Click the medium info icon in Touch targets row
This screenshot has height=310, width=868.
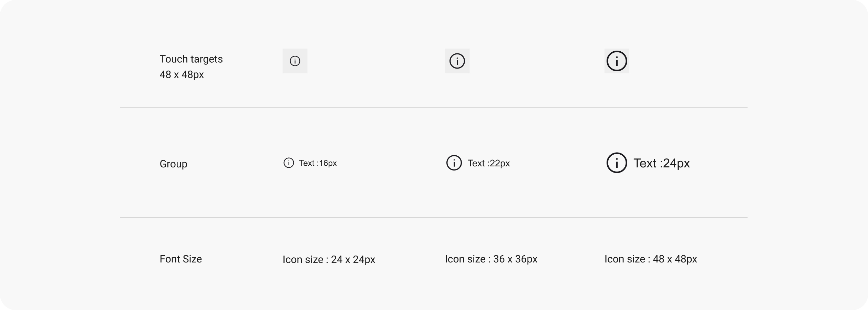(457, 61)
